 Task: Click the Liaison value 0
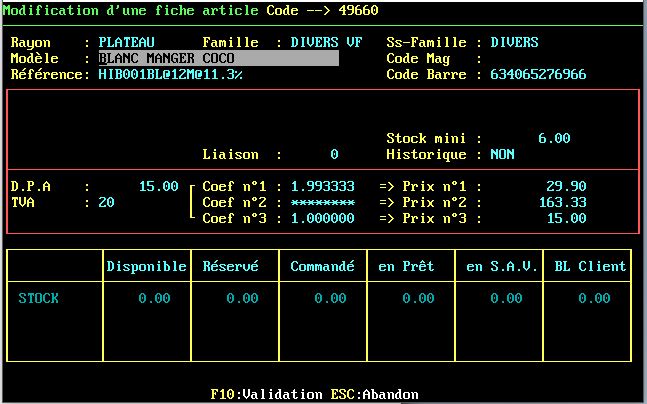[334, 155]
